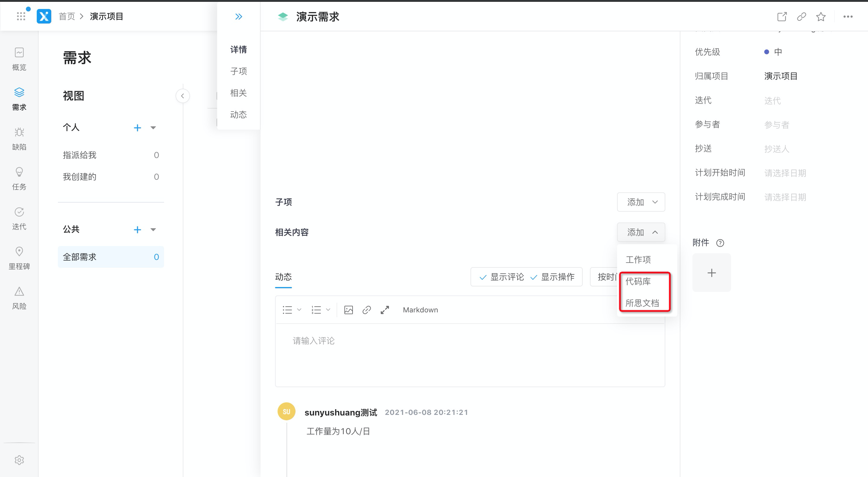The width and height of the screenshot is (868, 477).
Task: Select the 动态 activity tab
Action: pyautogui.click(x=284, y=277)
